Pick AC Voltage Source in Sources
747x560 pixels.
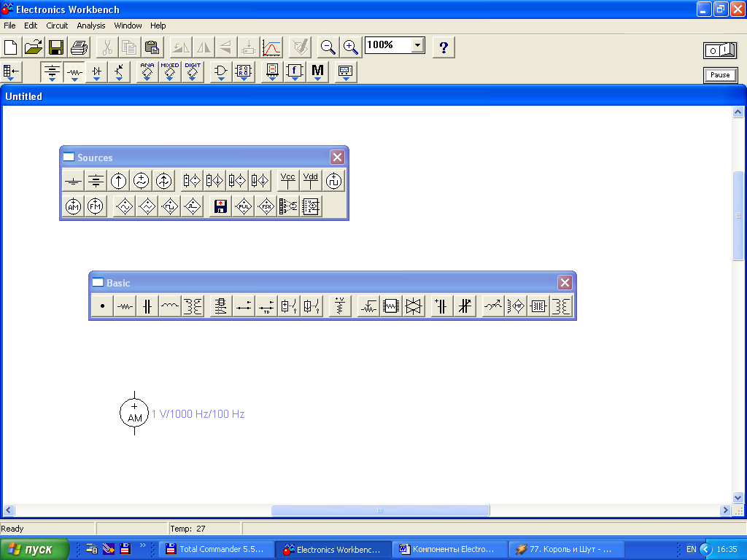tap(141, 181)
